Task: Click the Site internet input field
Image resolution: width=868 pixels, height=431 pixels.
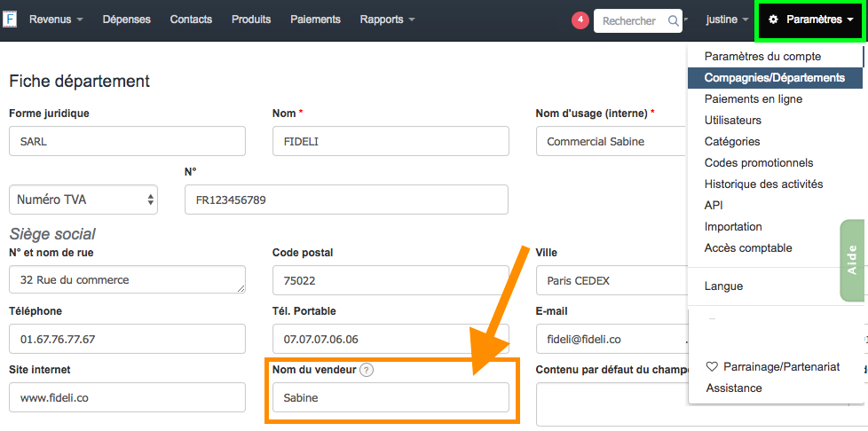Action: pos(127,397)
